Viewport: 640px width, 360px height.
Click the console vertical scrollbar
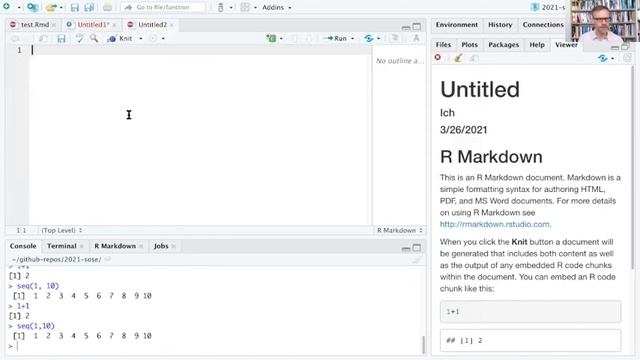[x=423, y=344]
